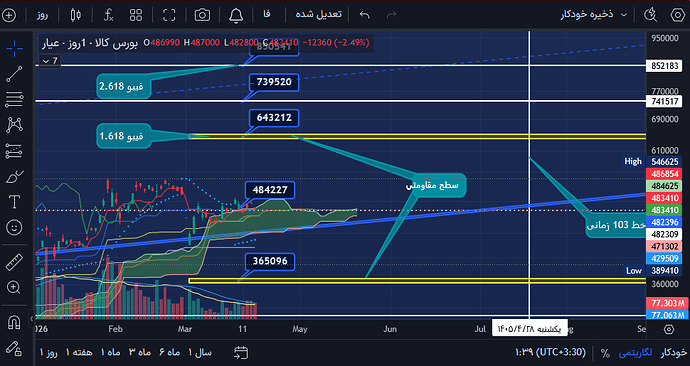Image resolution: width=690 pixels, height=366 pixels.
Task: Click the Low 389410 axis label
Action: [653, 271]
